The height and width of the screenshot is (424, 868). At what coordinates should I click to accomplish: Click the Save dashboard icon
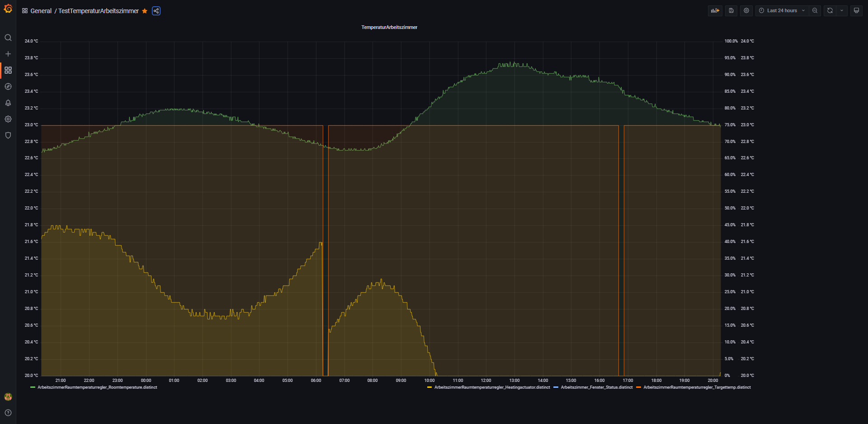tap(731, 10)
